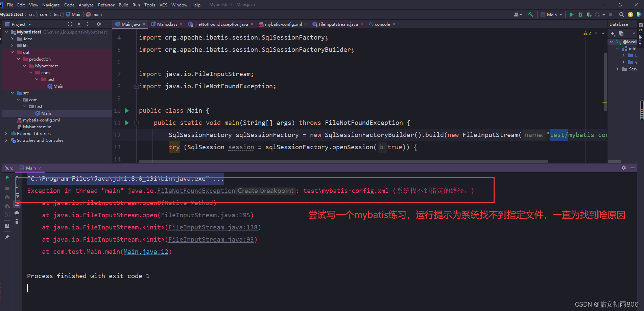The image size is (644, 311).
Task: Open FileInputStream.java:138 link
Action: [213, 227]
